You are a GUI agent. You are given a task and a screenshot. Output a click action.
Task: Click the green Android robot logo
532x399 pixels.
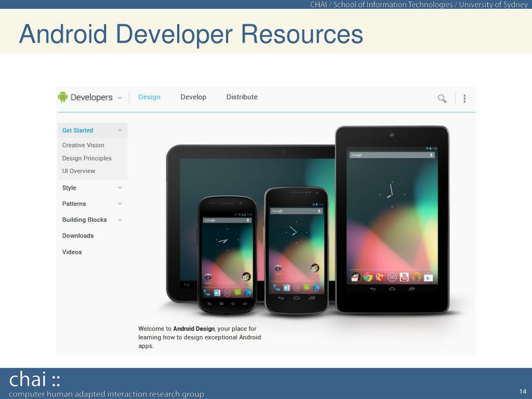click(x=63, y=97)
